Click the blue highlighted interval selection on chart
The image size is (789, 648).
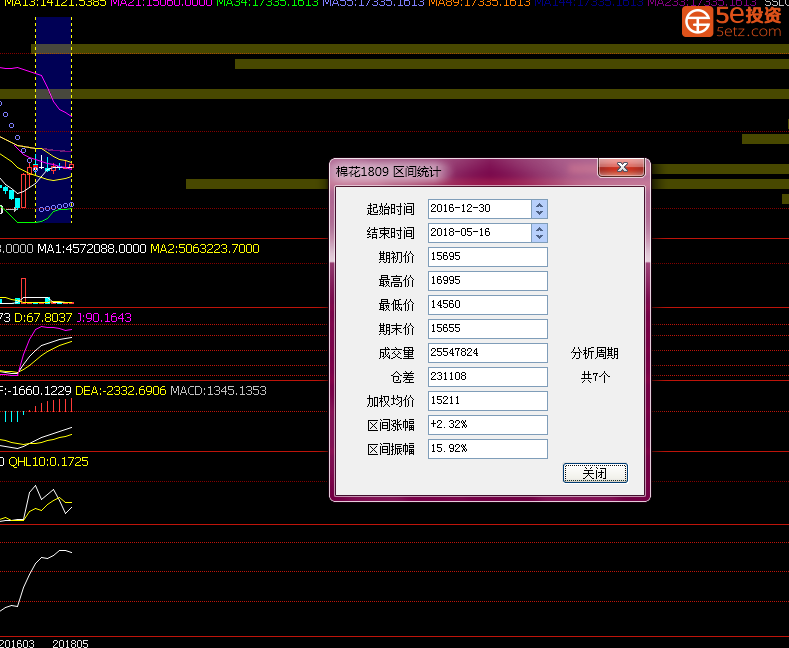point(53,120)
